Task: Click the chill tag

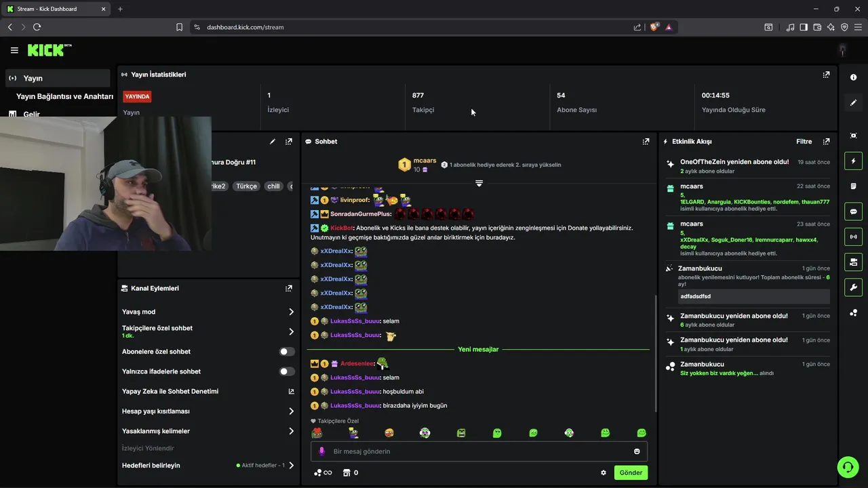Action: point(273,186)
